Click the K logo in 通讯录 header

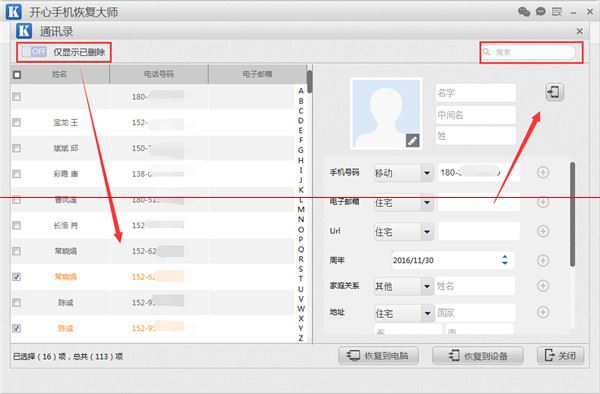pos(24,31)
